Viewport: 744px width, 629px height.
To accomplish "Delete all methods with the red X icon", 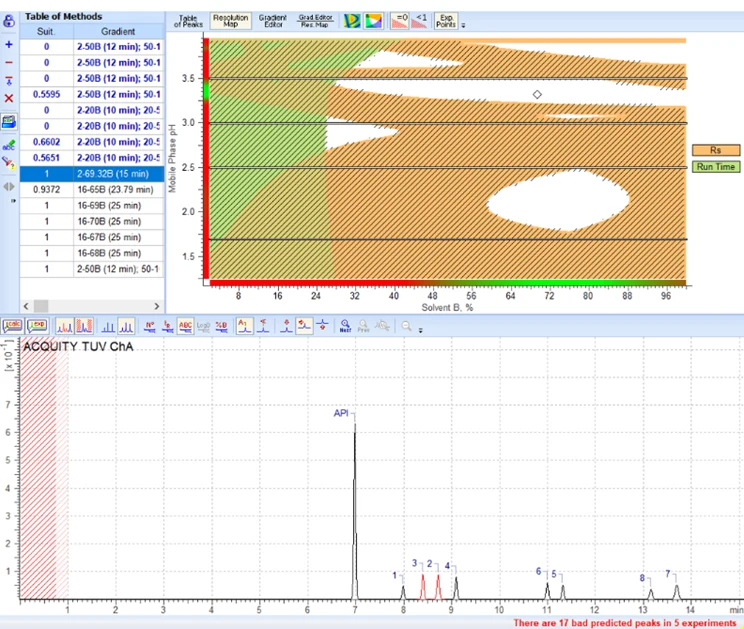I will click(x=9, y=99).
